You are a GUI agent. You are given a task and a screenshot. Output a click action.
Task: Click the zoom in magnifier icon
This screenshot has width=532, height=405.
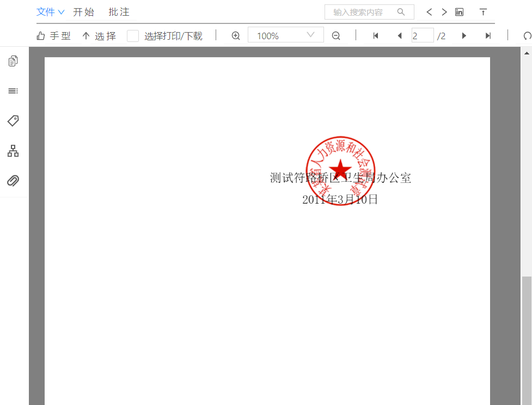click(x=236, y=35)
